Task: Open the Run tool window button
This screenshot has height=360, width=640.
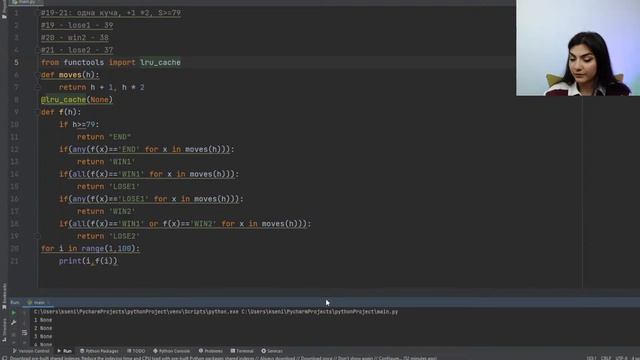Action: point(64,351)
